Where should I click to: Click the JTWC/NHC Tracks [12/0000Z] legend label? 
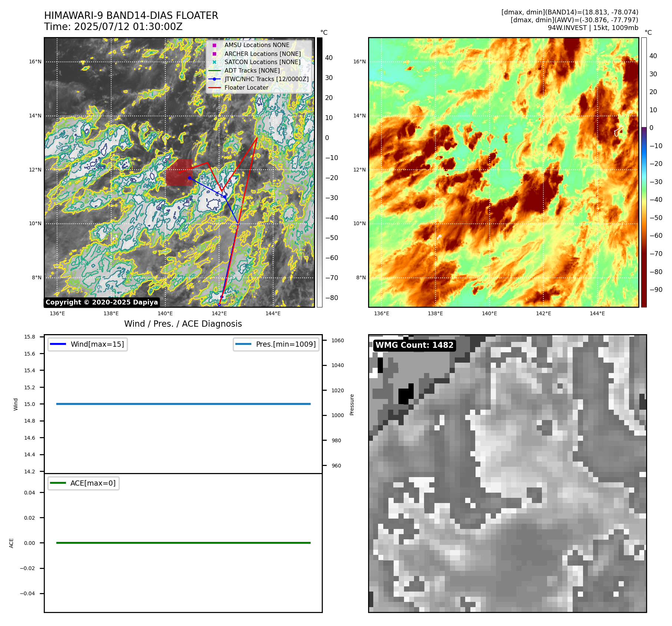[x=267, y=79]
